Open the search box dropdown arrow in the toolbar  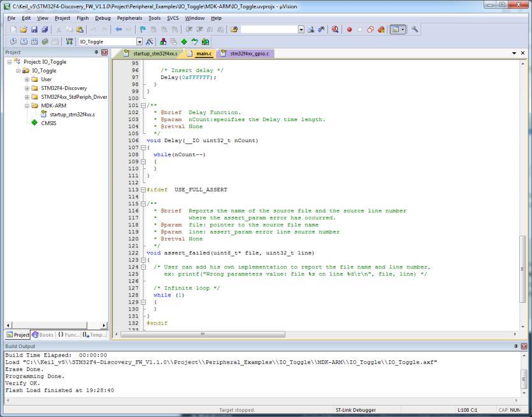point(301,29)
